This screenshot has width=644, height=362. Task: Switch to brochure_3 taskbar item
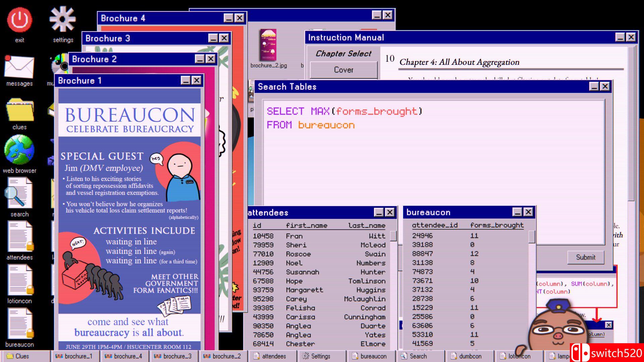point(173,356)
